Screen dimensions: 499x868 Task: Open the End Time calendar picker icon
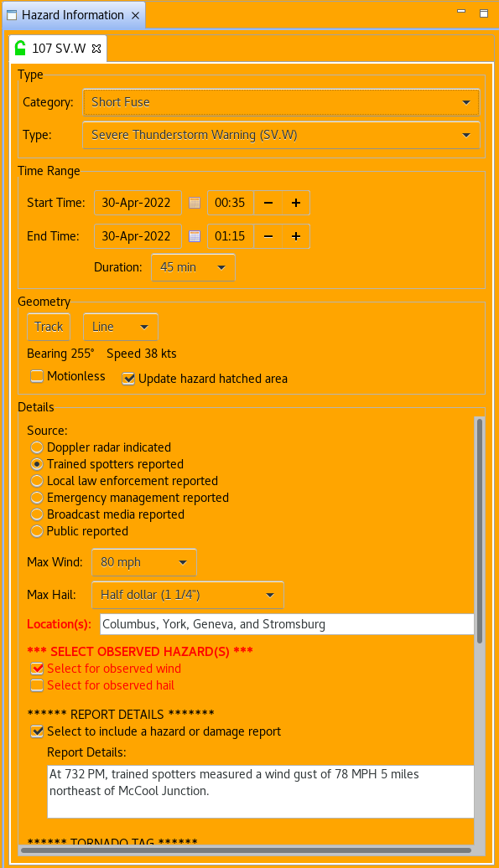pyautogui.click(x=194, y=236)
